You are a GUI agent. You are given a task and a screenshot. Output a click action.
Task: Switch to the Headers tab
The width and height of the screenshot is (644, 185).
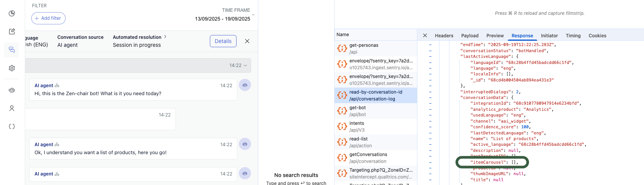[x=444, y=36]
